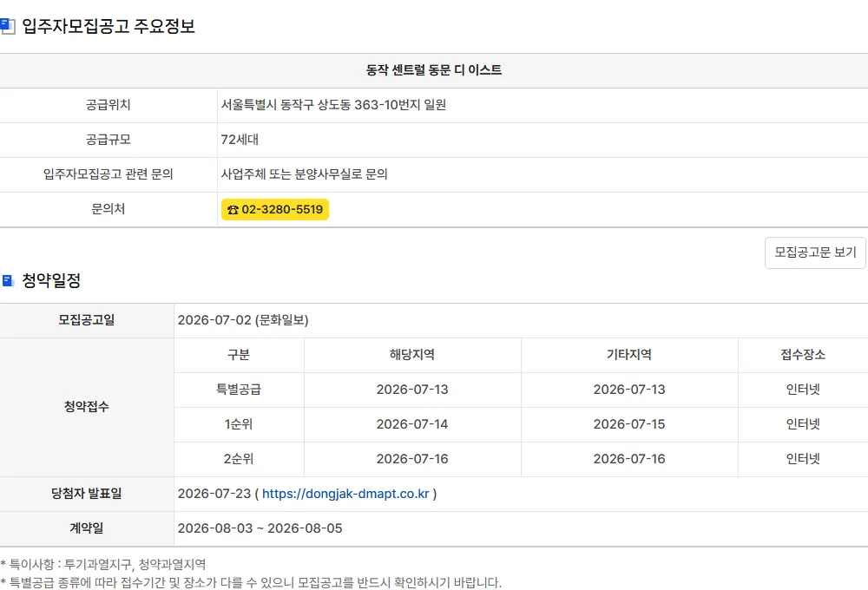The width and height of the screenshot is (868, 590).
Task: Click the blue icon next to 청약일정
Action: click(8, 280)
